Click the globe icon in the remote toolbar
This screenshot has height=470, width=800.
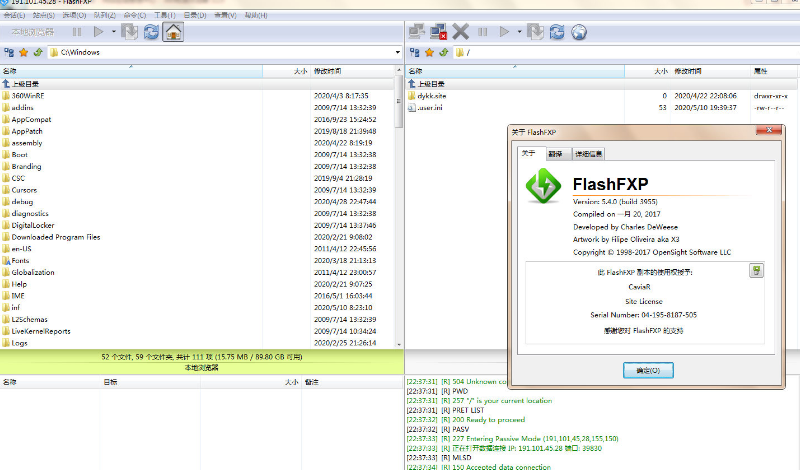579,32
